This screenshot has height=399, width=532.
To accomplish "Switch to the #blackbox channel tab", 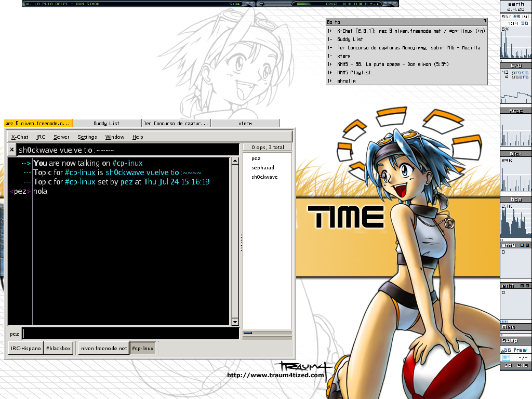I will click(58, 348).
